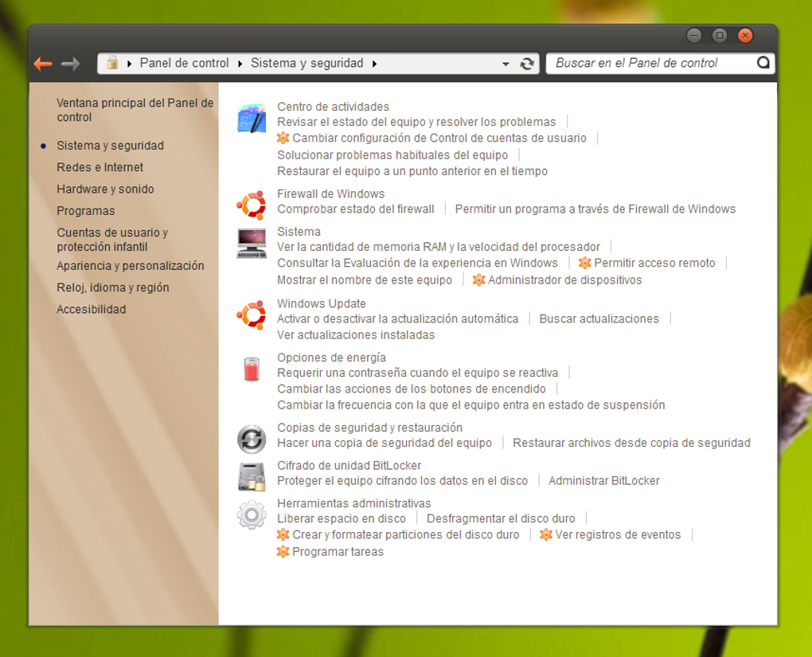Click Ver la cantidad de memoria RAM link
This screenshot has height=657, width=812.
click(439, 247)
